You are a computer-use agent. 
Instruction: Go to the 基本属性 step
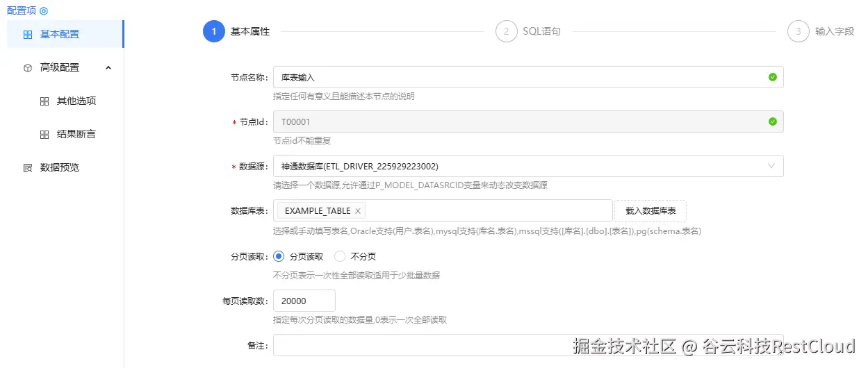pos(250,31)
